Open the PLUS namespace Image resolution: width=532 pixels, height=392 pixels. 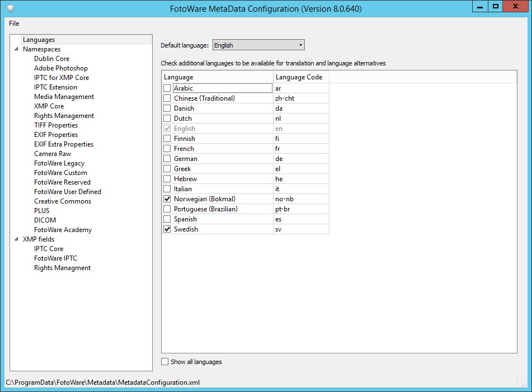(x=41, y=211)
